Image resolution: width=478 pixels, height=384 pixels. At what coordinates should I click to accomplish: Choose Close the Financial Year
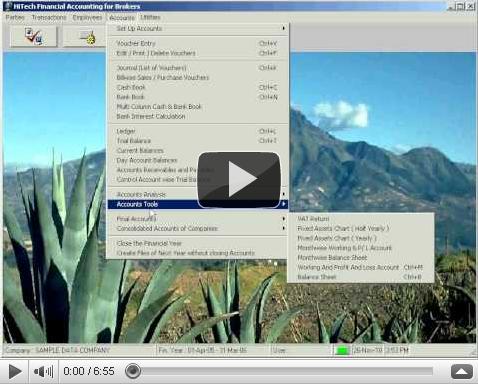[198, 243]
